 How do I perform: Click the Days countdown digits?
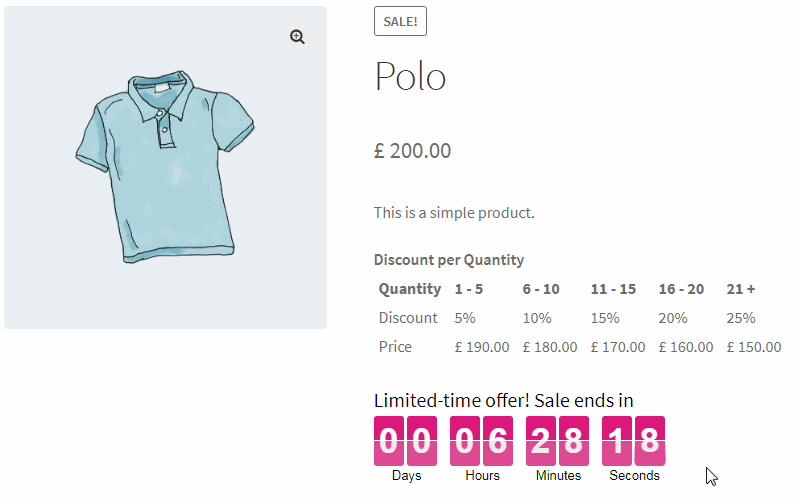point(406,441)
